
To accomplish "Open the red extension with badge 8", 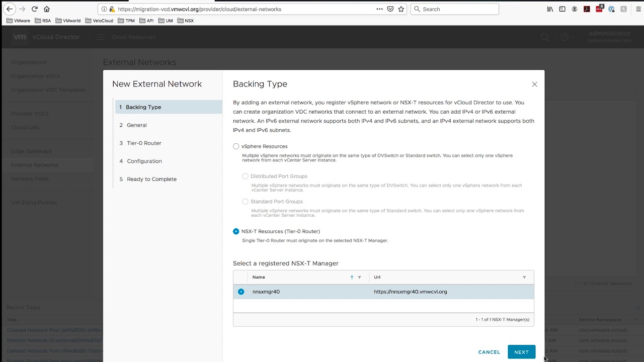I will [x=599, y=9].
